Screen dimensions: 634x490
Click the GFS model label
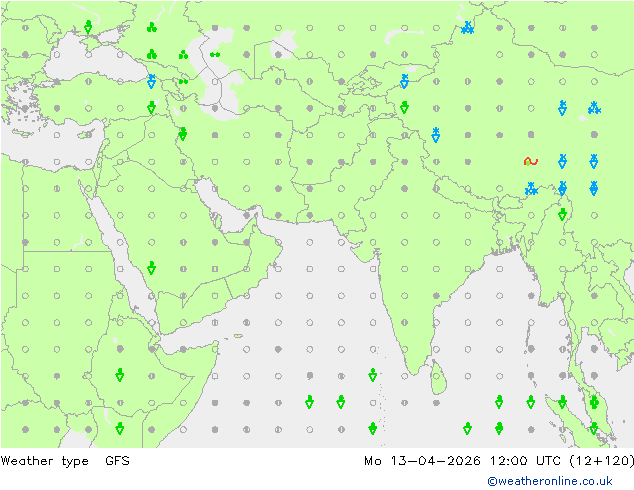tap(117, 461)
